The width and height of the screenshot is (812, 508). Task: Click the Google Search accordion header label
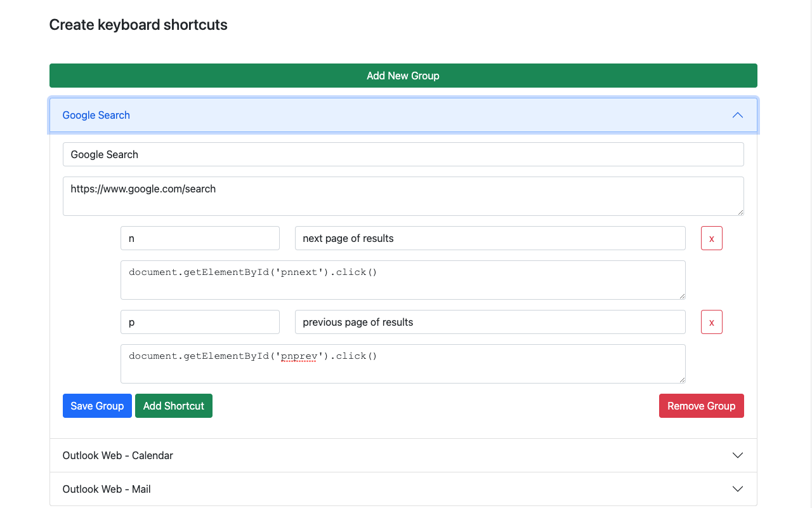click(96, 115)
